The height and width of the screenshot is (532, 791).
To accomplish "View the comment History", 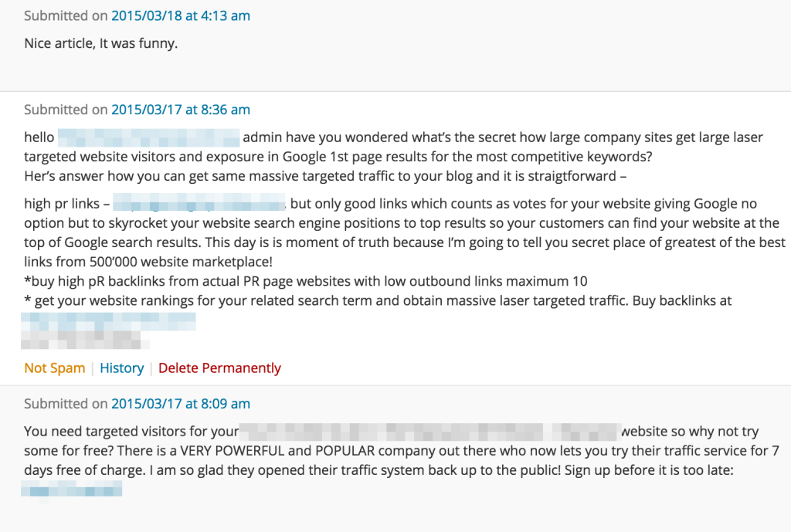I will point(121,368).
